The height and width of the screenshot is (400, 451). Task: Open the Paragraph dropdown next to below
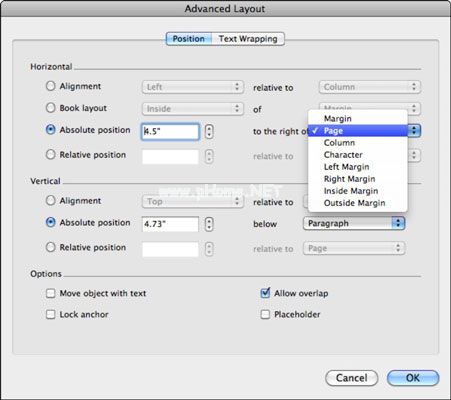pos(354,223)
